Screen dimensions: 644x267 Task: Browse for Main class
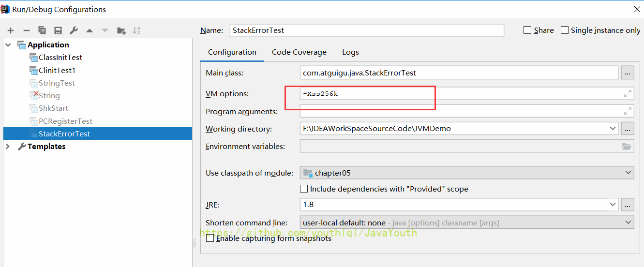(x=628, y=73)
